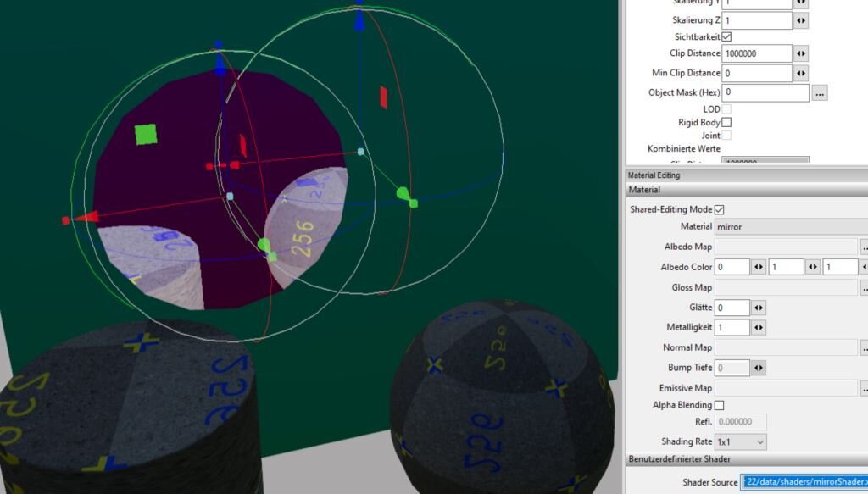
Task: Browse for a Normal Map file
Action: [863, 347]
